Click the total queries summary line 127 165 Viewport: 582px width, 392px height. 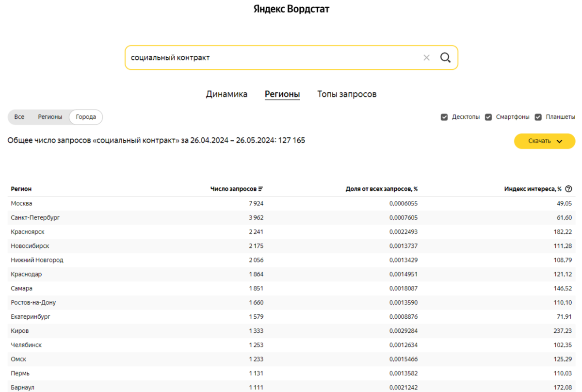pos(156,140)
